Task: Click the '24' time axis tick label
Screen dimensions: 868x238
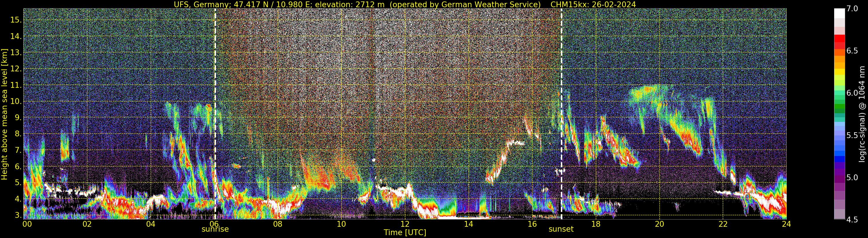Action: click(786, 224)
